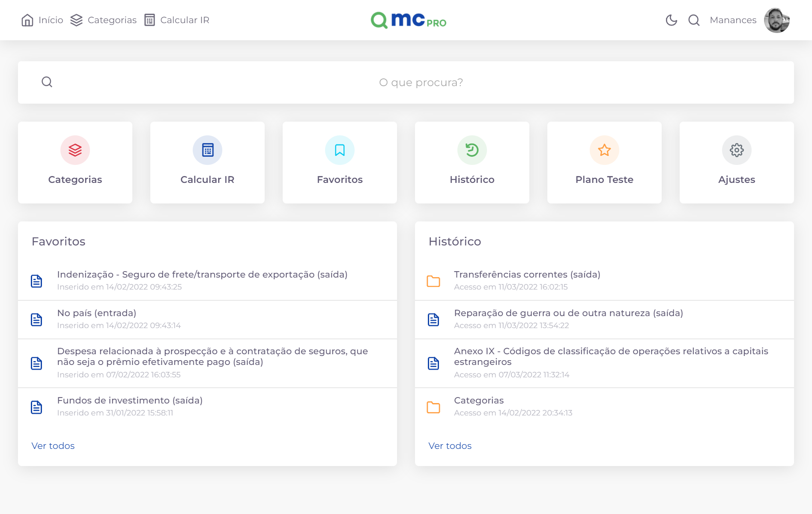Click the QMC PRO logo
This screenshot has width=812, height=514.
tap(408, 20)
